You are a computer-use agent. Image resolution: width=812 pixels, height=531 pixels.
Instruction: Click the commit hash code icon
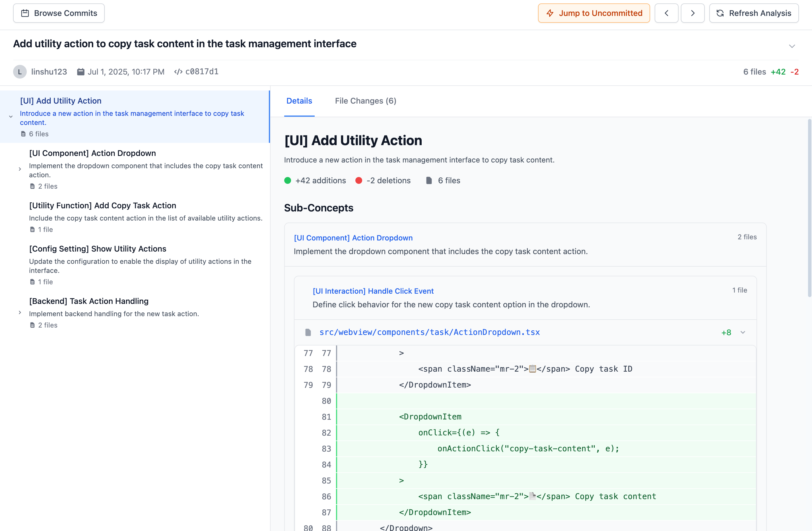pyautogui.click(x=178, y=72)
